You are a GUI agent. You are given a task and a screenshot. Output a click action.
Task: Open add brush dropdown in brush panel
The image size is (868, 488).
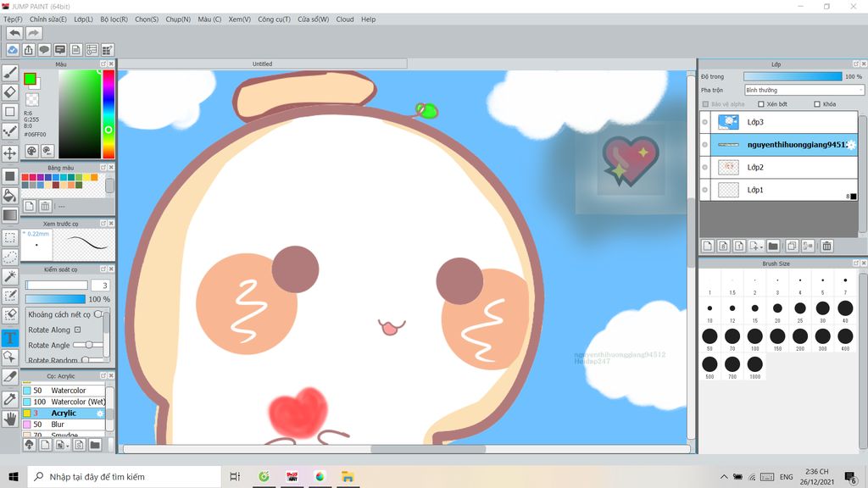tap(68, 446)
